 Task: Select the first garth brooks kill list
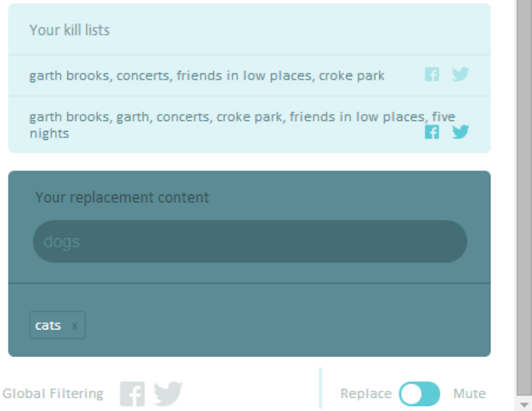point(206,75)
